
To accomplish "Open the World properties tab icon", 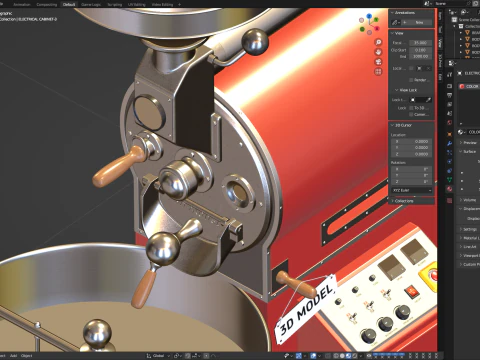I will pos(449,123).
